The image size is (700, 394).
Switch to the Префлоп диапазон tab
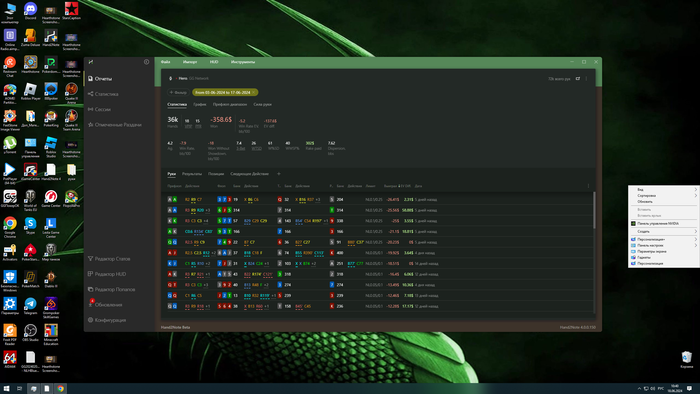(229, 104)
